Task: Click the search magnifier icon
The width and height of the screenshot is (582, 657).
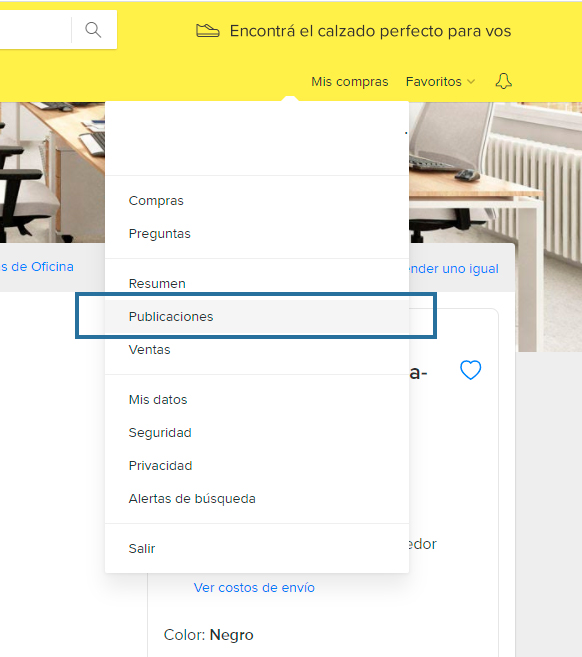Action: coord(93,30)
